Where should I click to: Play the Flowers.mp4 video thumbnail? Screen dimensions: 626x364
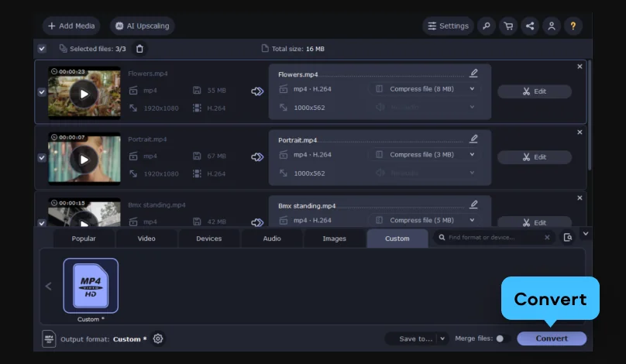click(x=84, y=94)
